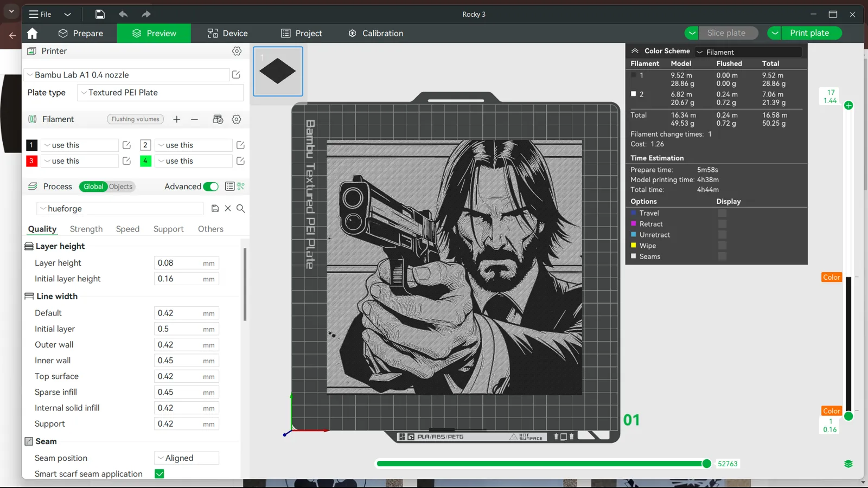Click the Save floppy disk icon
This screenshot has width=868, height=488.
click(100, 14)
